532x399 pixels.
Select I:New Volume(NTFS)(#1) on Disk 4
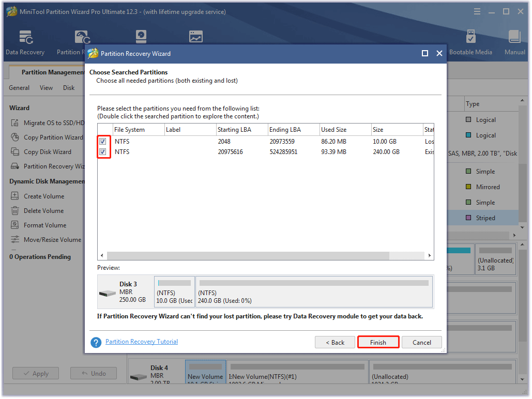297,372
